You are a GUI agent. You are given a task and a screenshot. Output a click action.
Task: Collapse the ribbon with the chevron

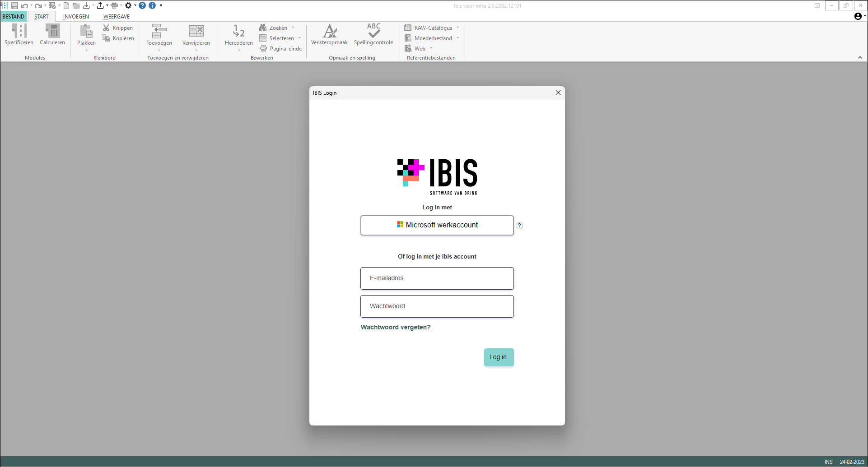coord(860,57)
